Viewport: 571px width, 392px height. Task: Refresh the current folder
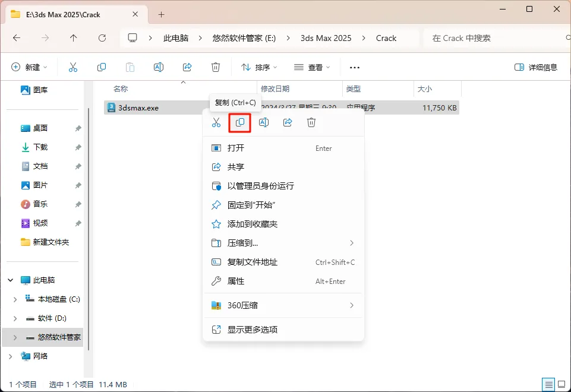[102, 38]
